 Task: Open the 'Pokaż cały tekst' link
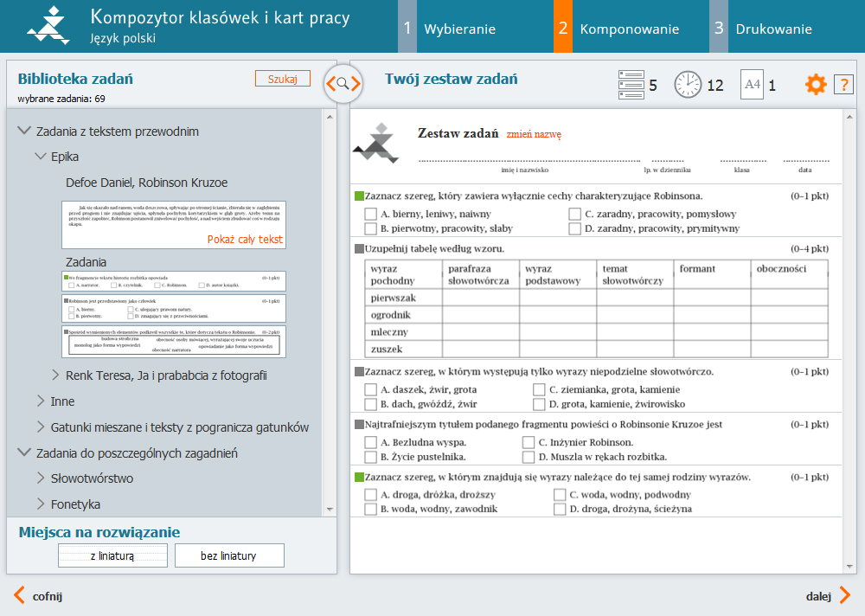(x=245, y=239)
